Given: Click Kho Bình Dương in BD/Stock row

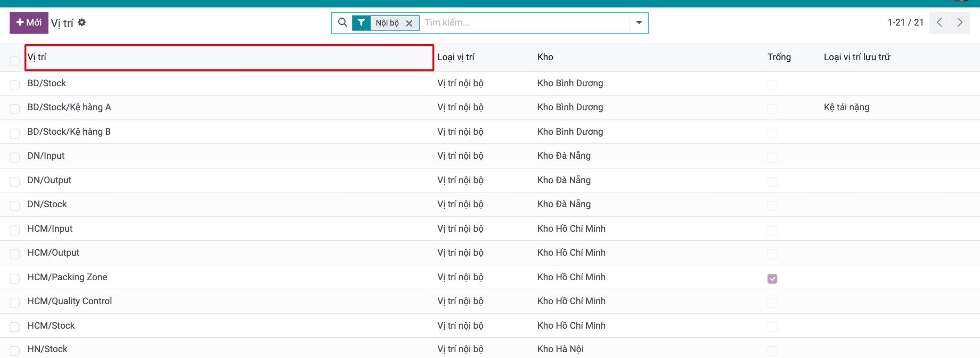Looking at the screenshot, I should tap(570, 83).
